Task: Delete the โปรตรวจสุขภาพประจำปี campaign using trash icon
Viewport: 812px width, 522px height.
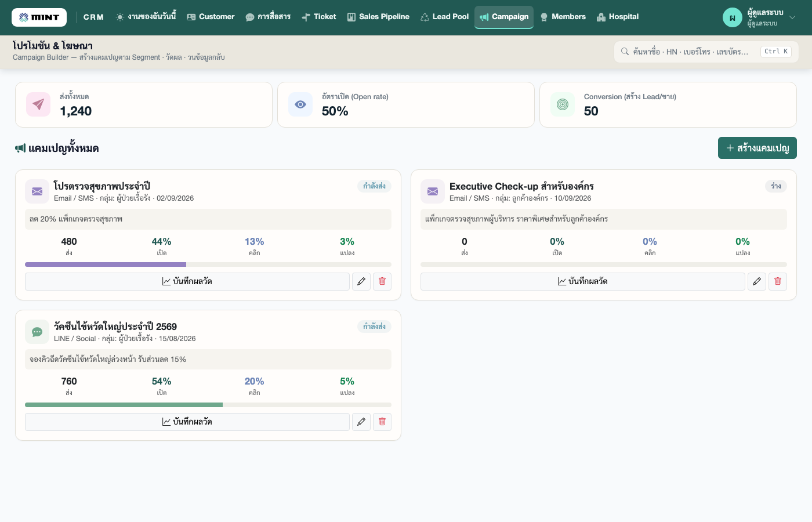Action: pos(382,281)
